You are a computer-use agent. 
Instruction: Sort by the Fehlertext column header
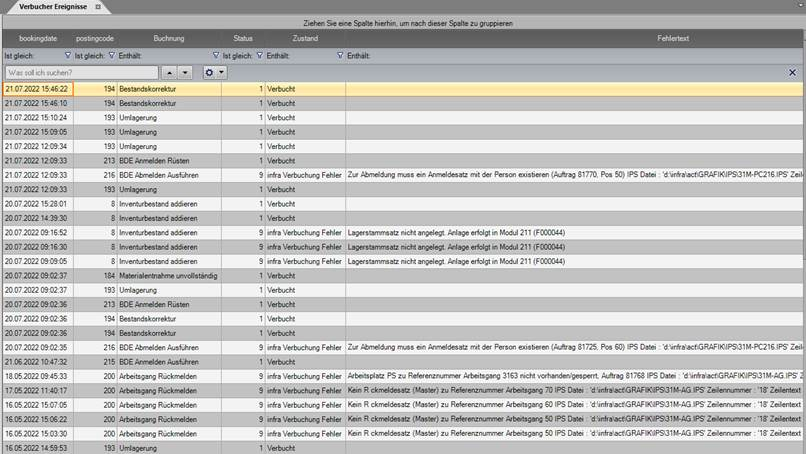(x=672, y=38)
